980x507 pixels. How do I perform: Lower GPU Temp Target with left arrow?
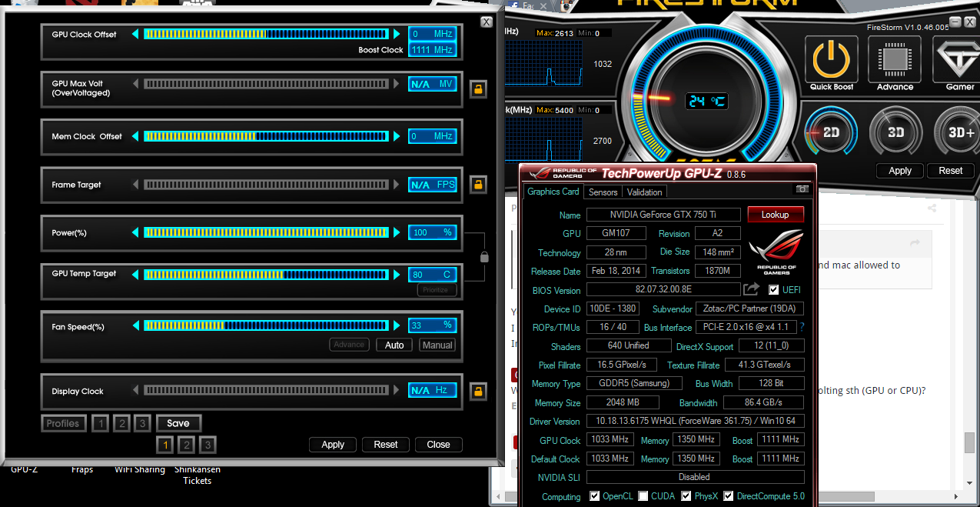(136, 274)
